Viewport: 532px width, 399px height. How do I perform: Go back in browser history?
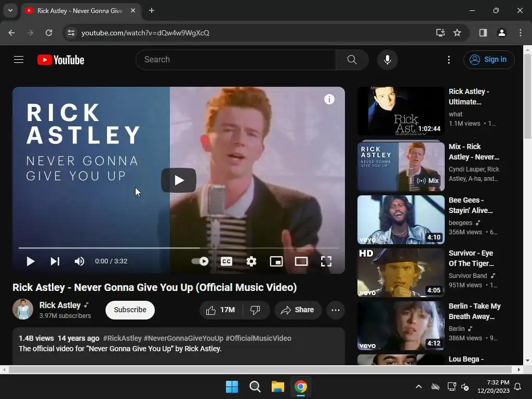click(11, 33)
